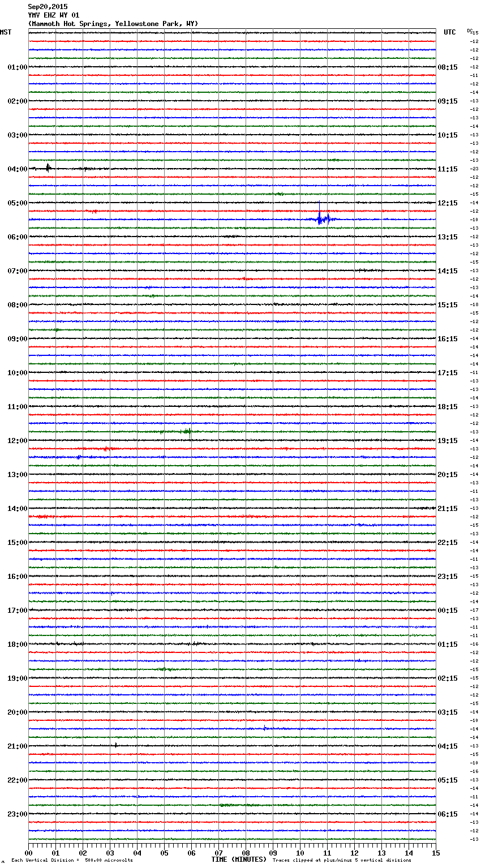The height and width of the screenshot is (868, 481).
Task: Select the 03:00 MST hour label
Action: point(18,135)
